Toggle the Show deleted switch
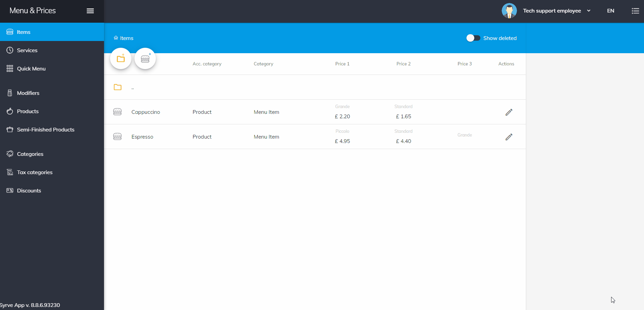This screenshot has width=644, height=310. coord(473,38)
